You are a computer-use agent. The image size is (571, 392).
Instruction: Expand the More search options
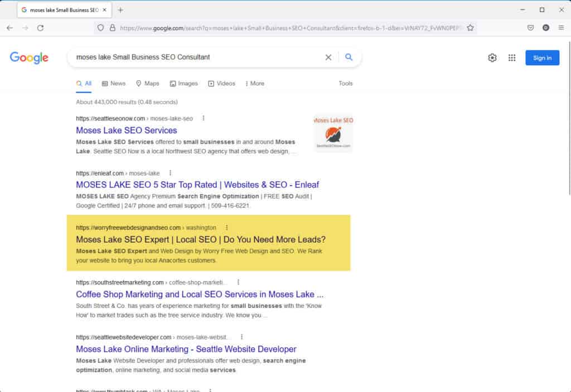(254, 84)
